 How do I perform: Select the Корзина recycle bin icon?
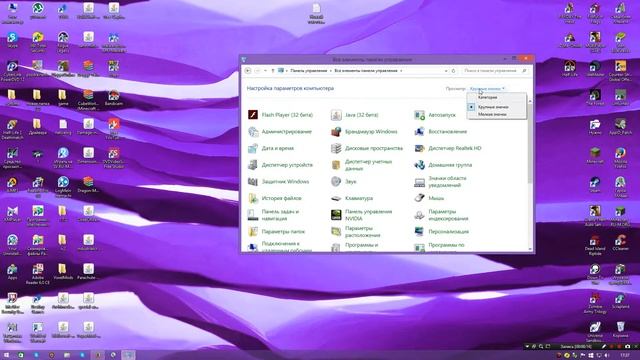(x=620, y=329)
